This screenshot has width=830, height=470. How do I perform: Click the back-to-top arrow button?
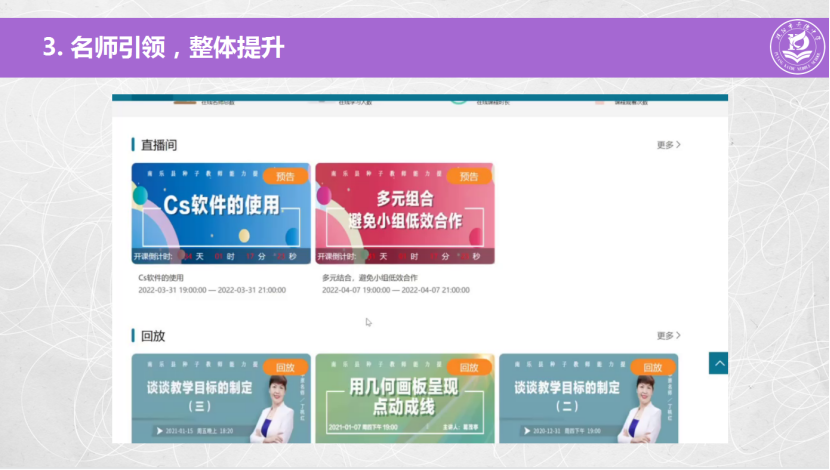(x=718, y=363)
